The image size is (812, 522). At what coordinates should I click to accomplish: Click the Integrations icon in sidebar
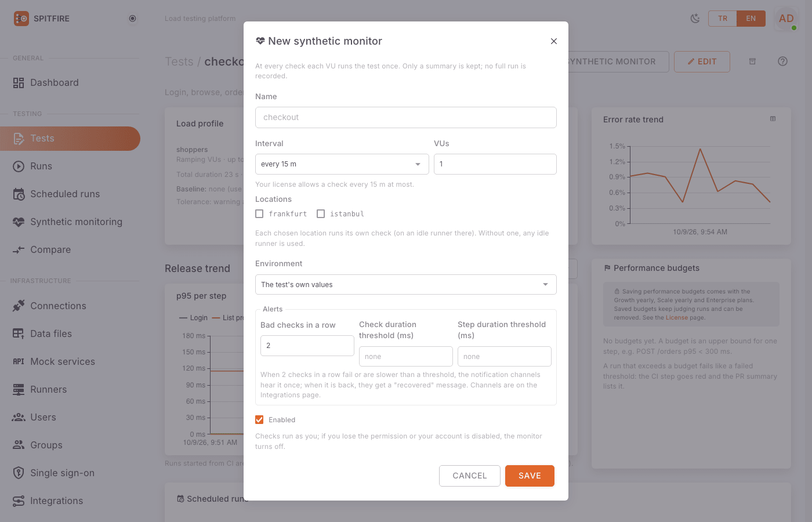19,501
